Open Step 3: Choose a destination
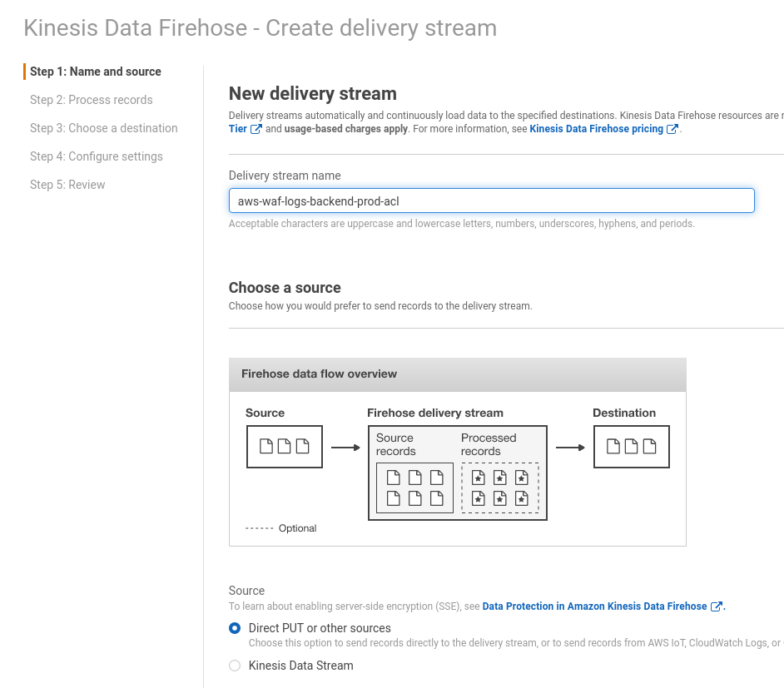This screenshot has width=784, height=688. pos(103,128)
